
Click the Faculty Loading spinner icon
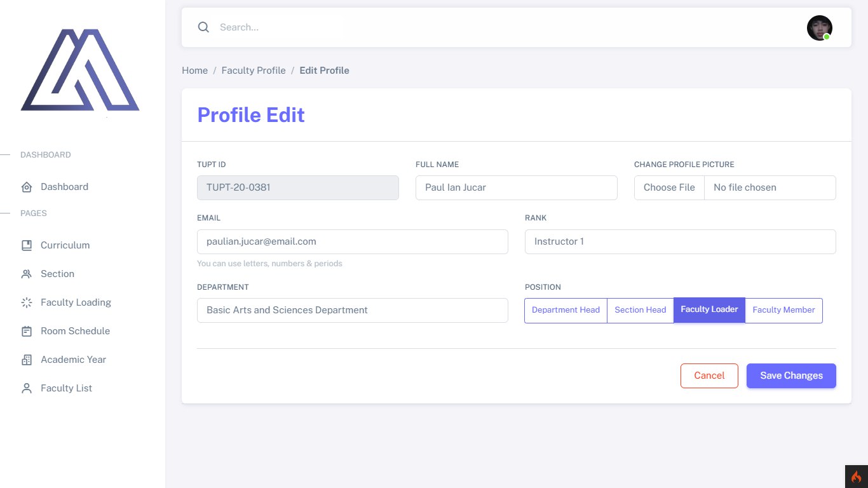pyautogui.click(x=27, y=302)
